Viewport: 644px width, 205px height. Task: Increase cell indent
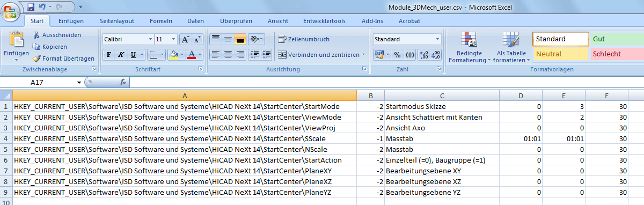tap(266, 54)
